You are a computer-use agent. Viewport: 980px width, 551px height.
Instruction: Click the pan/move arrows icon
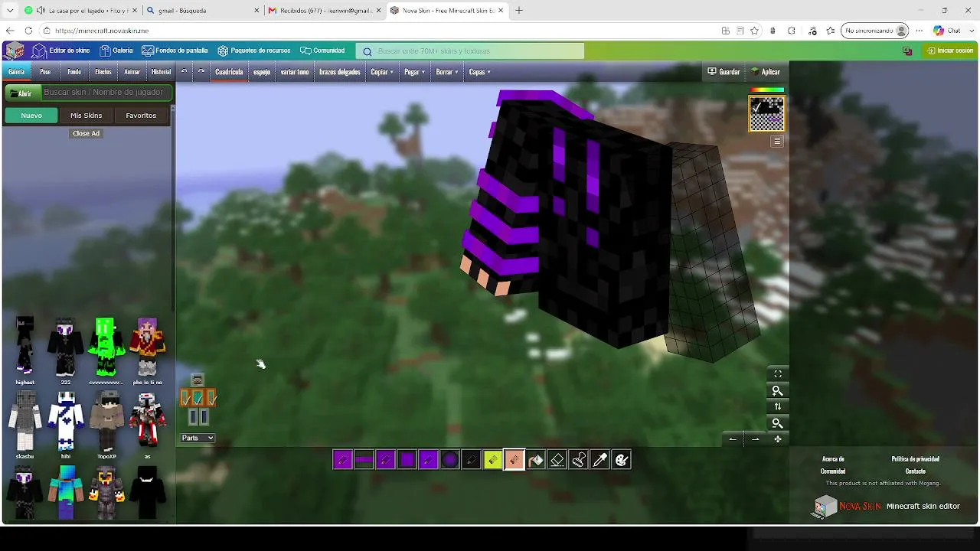tap(778, 439)
